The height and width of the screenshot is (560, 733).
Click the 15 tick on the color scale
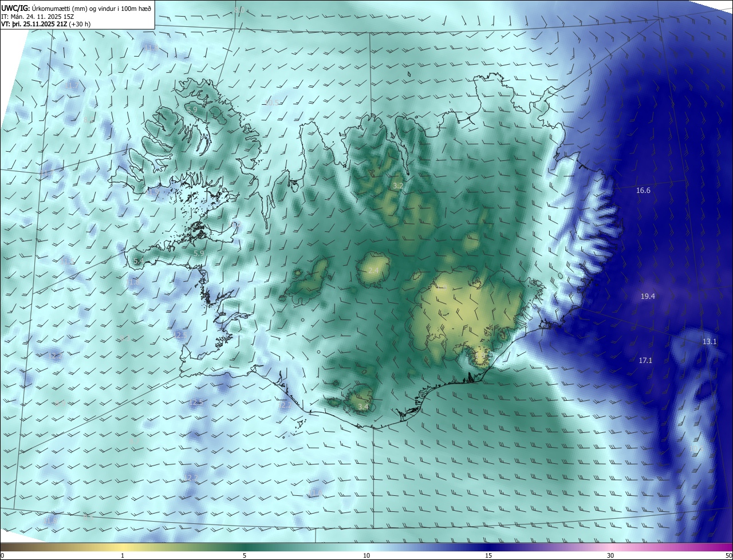click(488, 555)
